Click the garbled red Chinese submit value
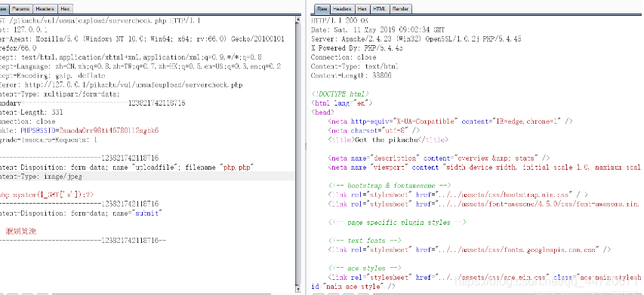 tap(21, 232)
